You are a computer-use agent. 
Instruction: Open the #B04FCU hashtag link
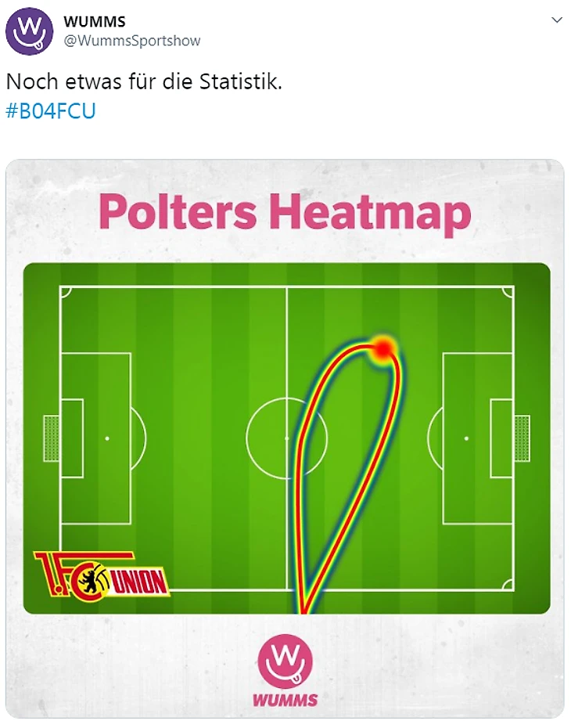tap(50, 110)
